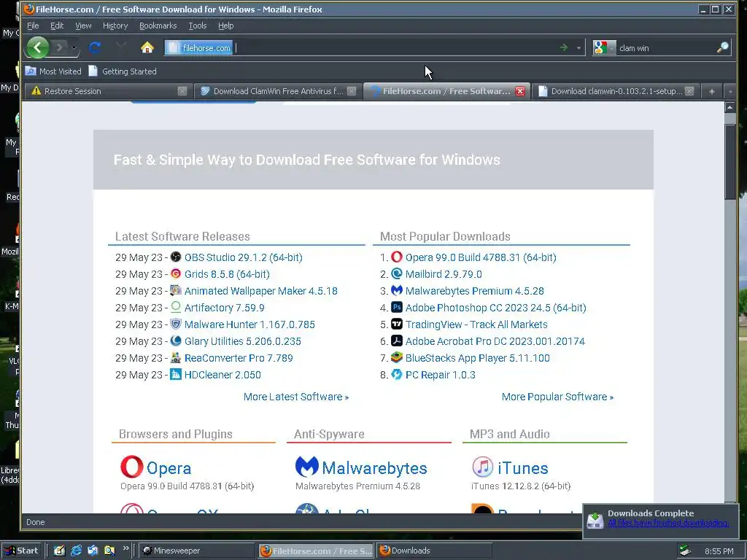Click the iTunes logo under MP3 and Audio
The image size is (747, 560).
[483, 467]
